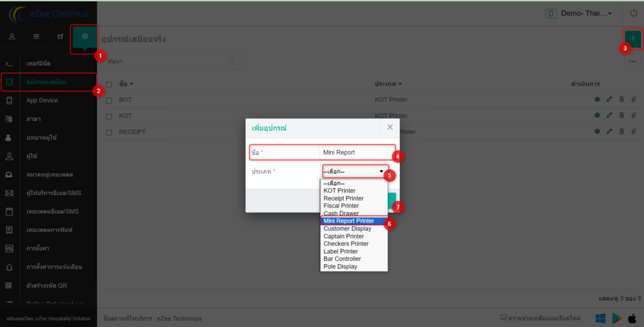Viewport: 644px width, 327px height.
Task: Toggle the green status dot for KOT
Action: [597, 116]
